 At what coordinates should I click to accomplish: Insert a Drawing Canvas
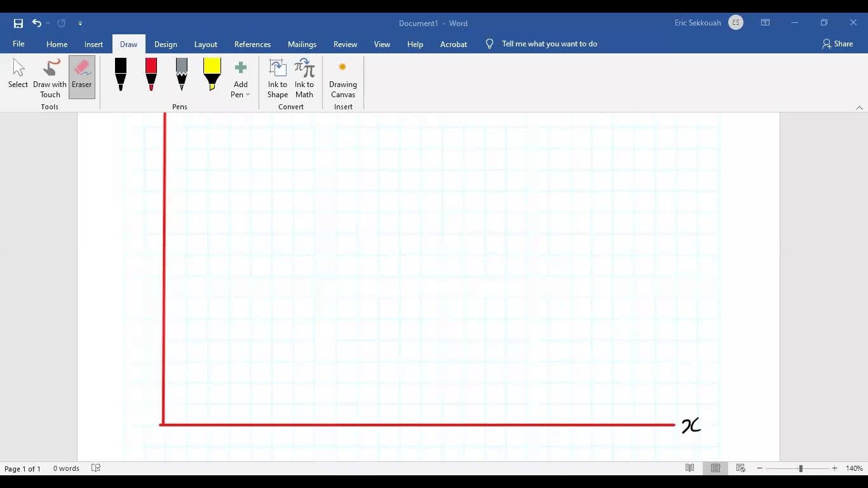pyautogui.click(x=342, y=78)
